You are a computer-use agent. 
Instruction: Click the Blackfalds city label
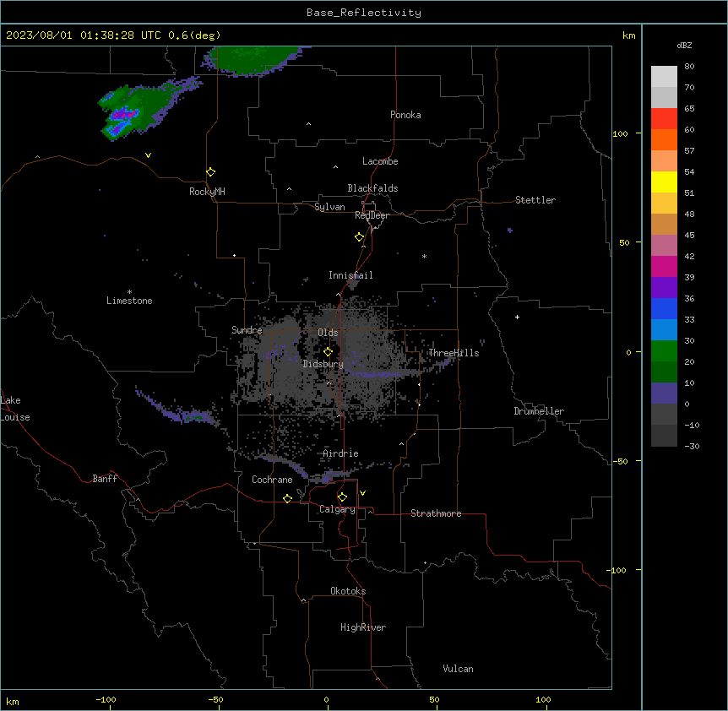click(372, 188)
